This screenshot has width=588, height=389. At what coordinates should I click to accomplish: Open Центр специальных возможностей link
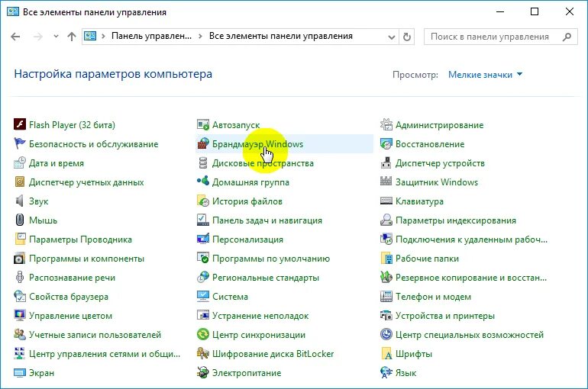[x=470, y=335]
